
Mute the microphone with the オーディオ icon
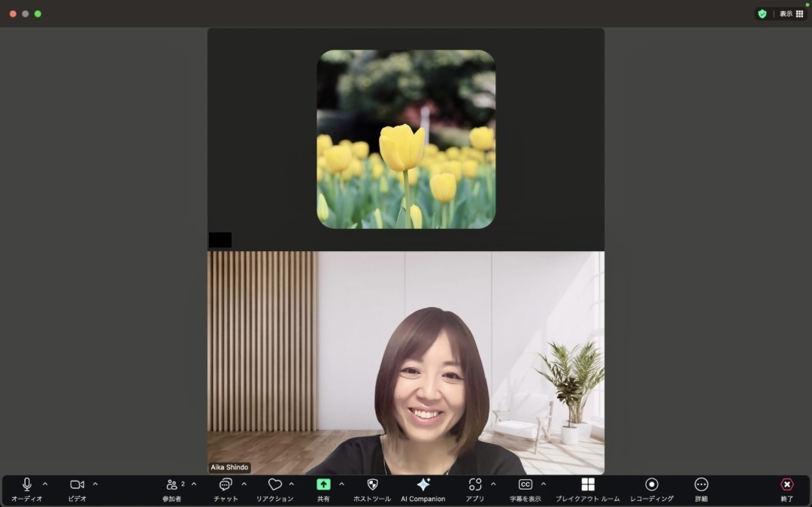click(27, 484)
